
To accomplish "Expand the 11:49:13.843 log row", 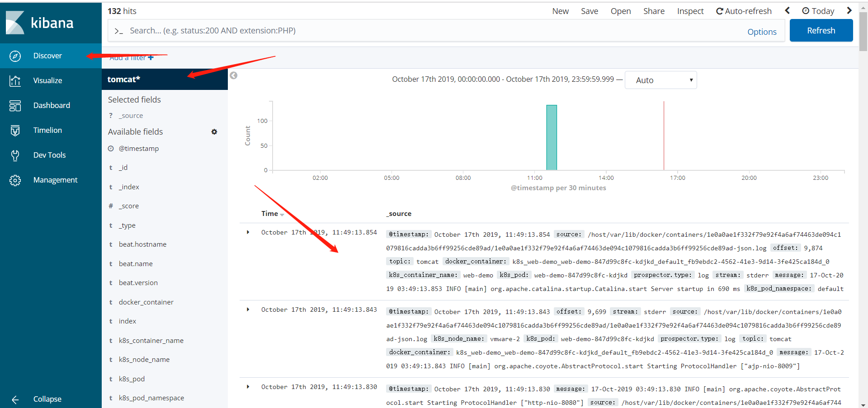I will (x=248, y=310).
